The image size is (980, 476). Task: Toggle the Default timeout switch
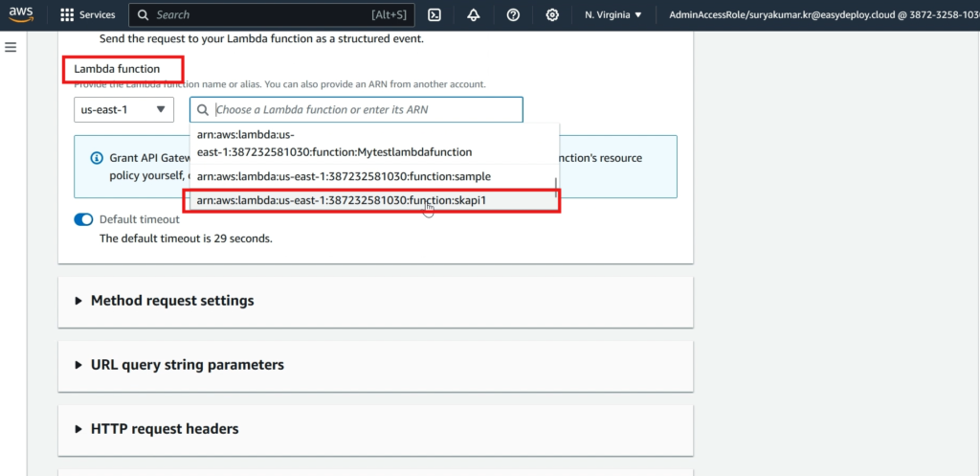click(84, 219)
